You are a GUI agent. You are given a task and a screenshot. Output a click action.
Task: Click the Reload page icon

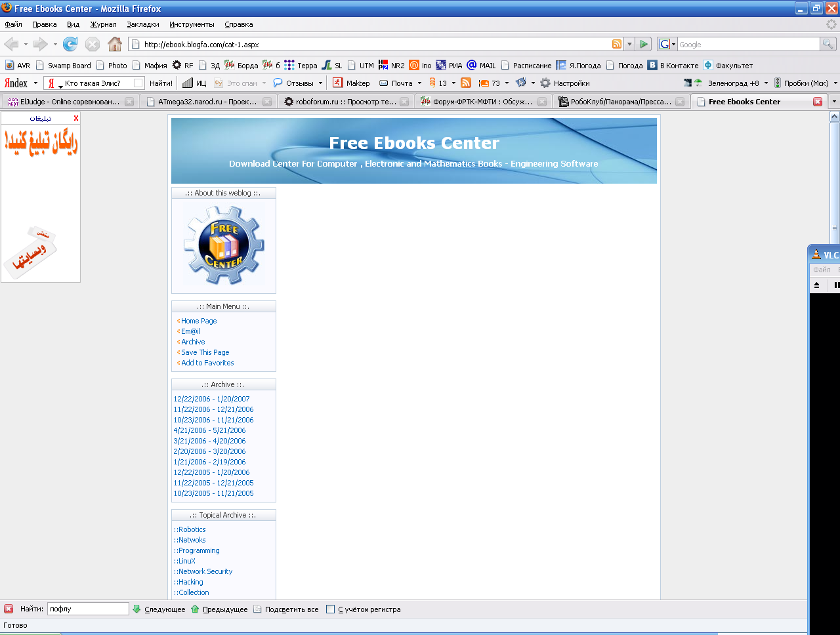[70, 44]
